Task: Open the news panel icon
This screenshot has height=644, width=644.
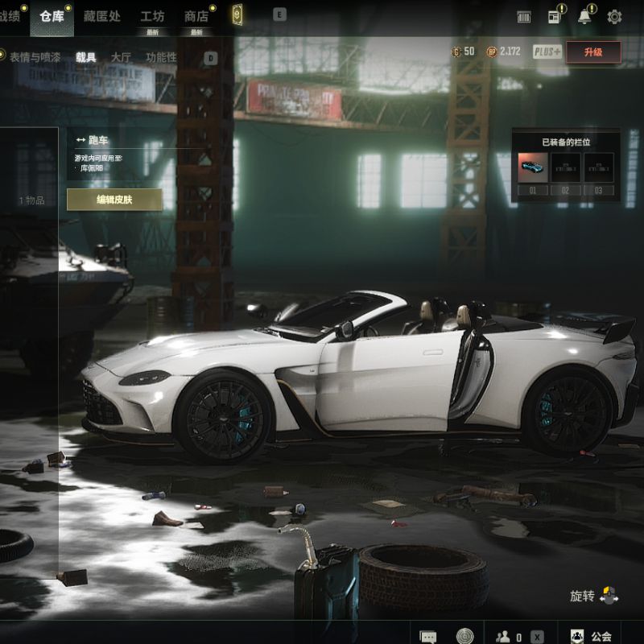Action: pos(555,17)
